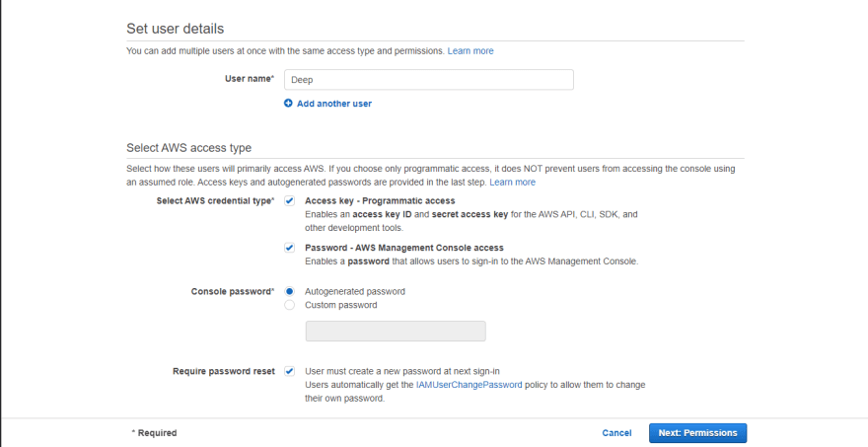Select the Autogenerated password radio button
868x447 pixels.
click(290, 291)
